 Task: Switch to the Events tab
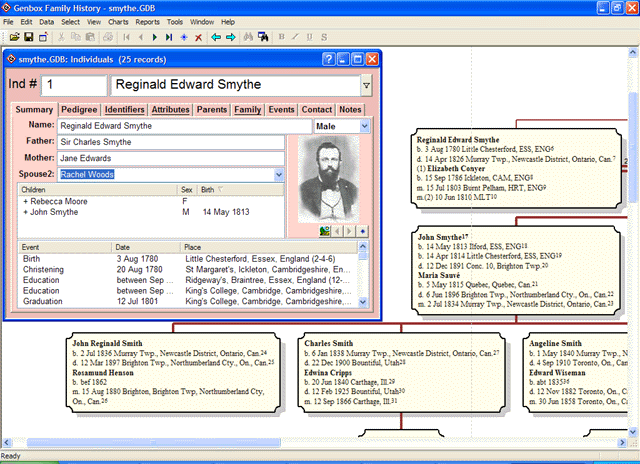tap(281, 109)
